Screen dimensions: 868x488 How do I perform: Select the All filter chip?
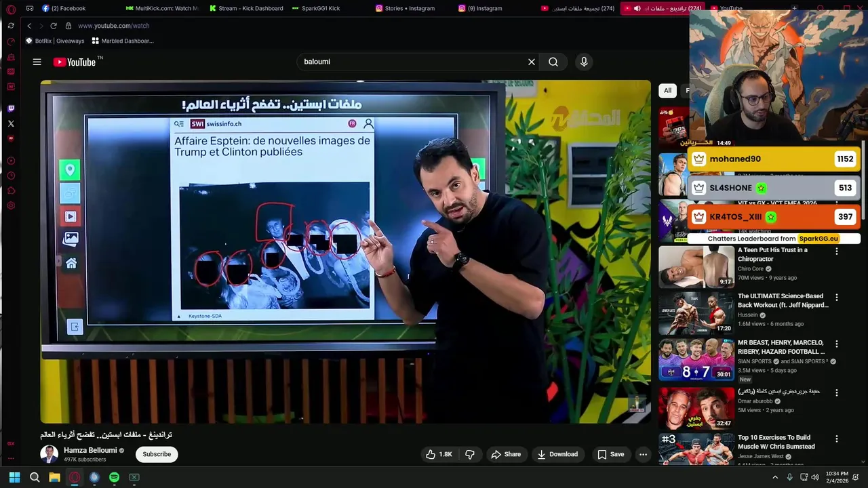click(667, 90)
